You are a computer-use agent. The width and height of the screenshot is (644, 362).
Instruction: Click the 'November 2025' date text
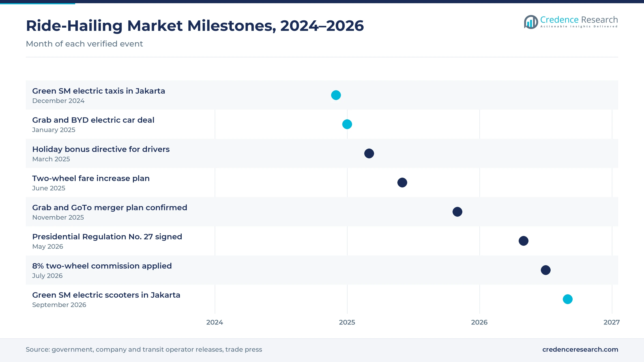coord(58,217)
